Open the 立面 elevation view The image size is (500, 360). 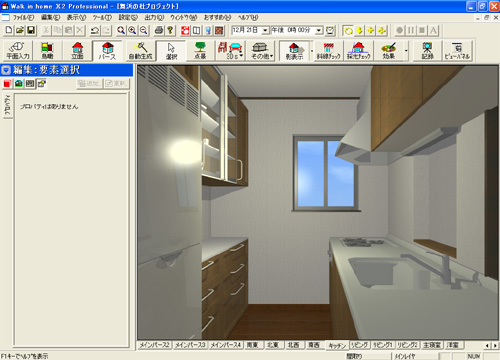77,51
